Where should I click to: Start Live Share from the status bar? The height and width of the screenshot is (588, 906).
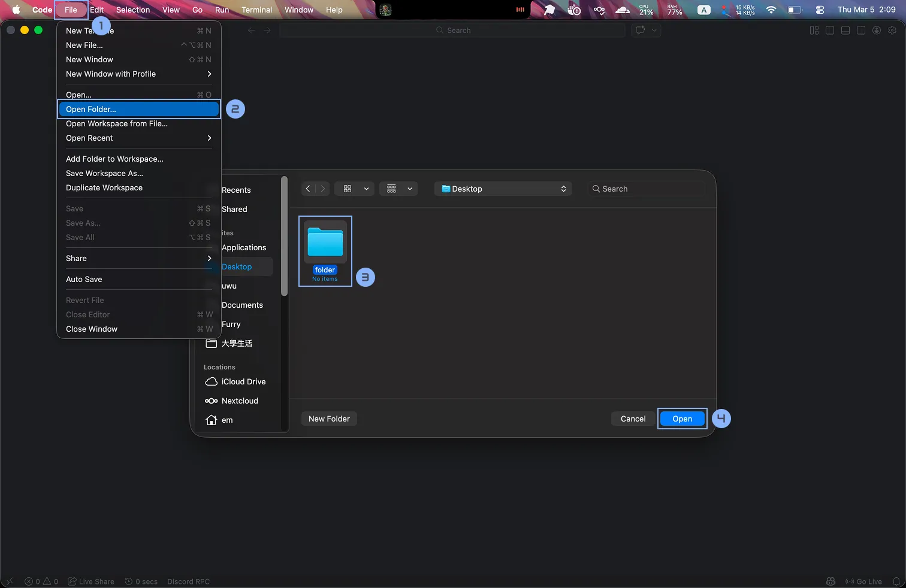coord(90,581)
